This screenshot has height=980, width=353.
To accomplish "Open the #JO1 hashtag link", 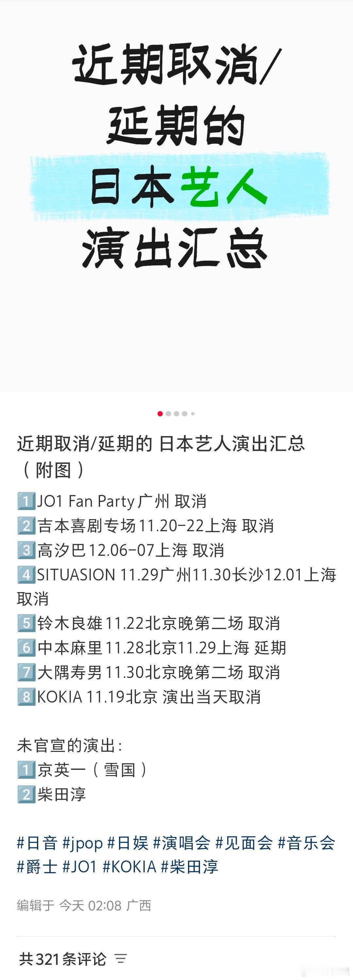I will 80,867.
